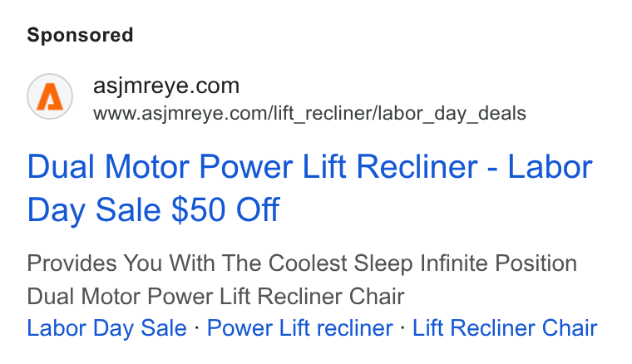This screenshot has height=364, width=632.
Task: Visit the Lift Recliner Chair sitelink
Action: click(x=505, y=327)
